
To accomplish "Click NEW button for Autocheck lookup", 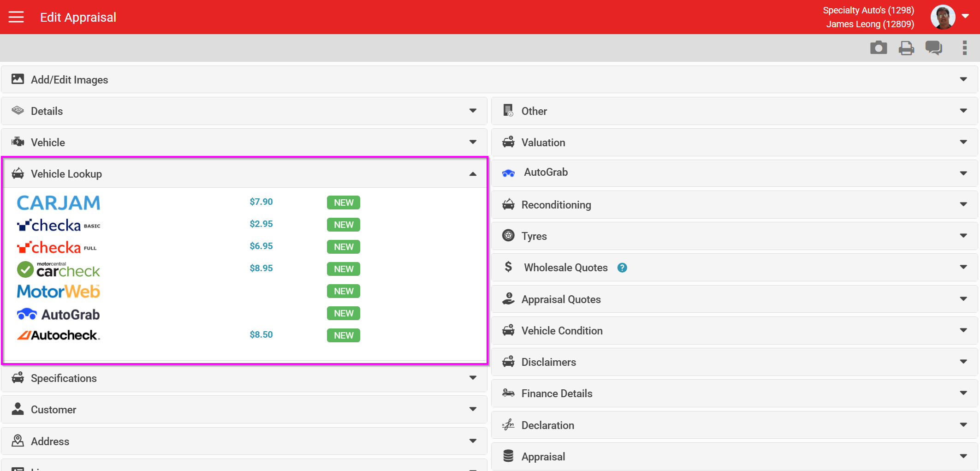I will tap(344, 335).
